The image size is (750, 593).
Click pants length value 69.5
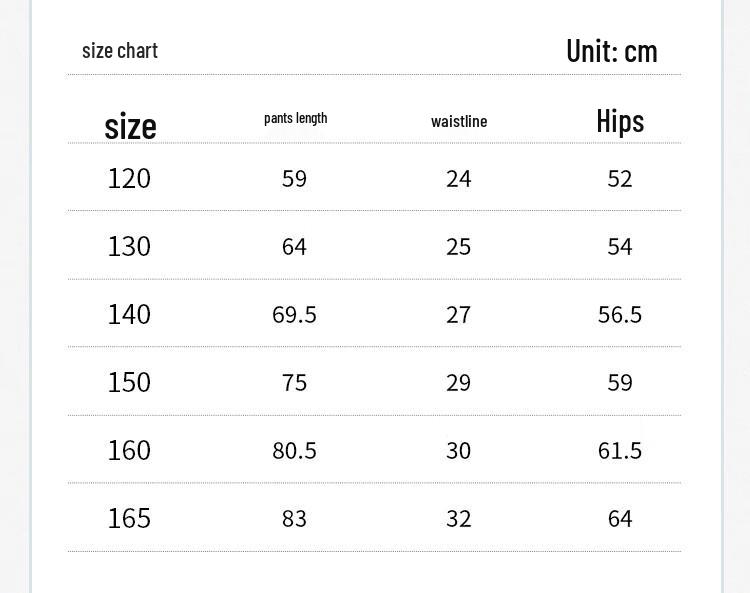coord(294,314)
